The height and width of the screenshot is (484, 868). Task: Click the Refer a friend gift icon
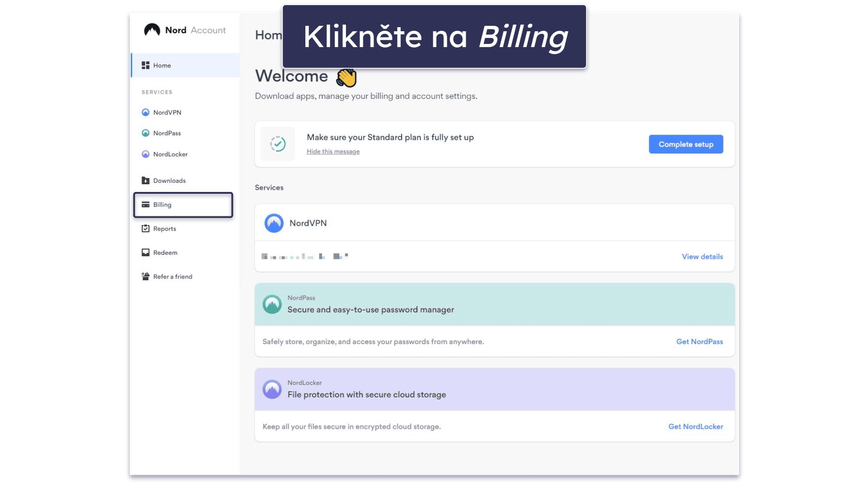point(145,277)
